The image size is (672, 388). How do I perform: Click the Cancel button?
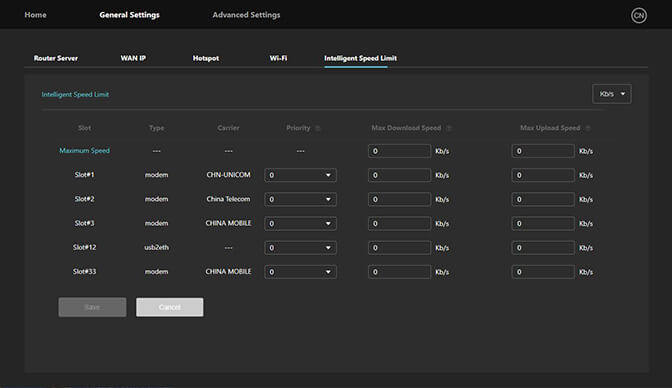coord(170,307)
